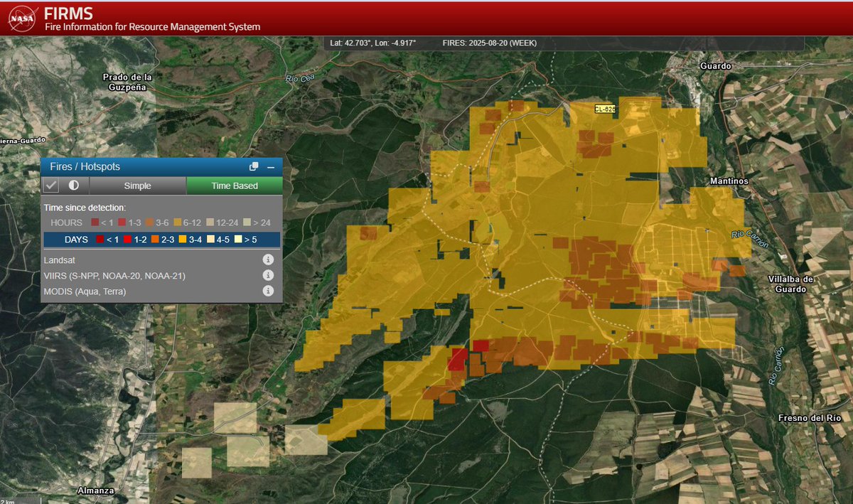
Task: Click the 'Time since detection:' heading
Action: [85, 208]
